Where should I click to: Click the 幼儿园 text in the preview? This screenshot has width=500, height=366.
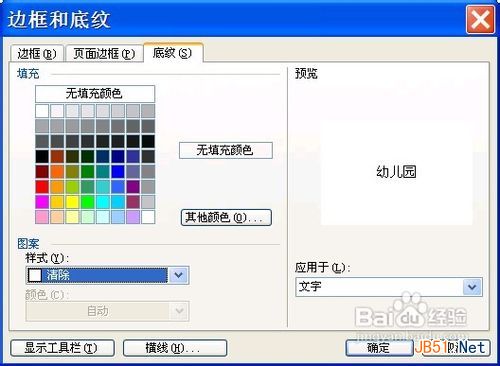[x=396, y=172]
